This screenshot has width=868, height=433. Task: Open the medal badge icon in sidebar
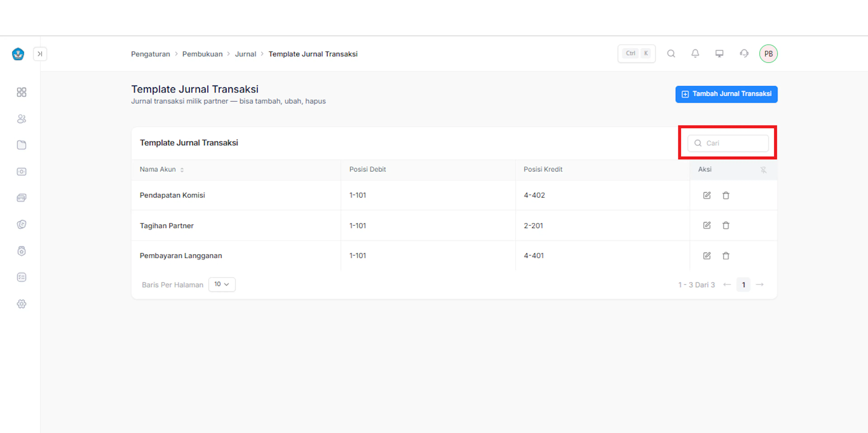click(21, 251)
